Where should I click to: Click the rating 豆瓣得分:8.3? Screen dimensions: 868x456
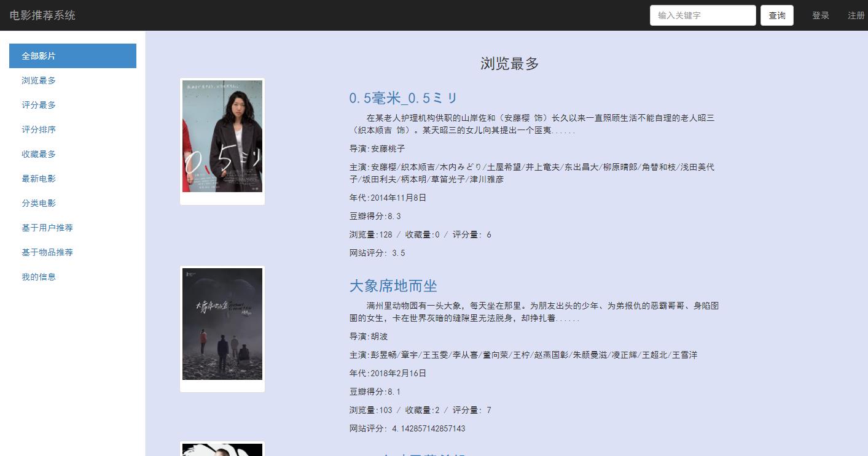(x=375, y=216)
